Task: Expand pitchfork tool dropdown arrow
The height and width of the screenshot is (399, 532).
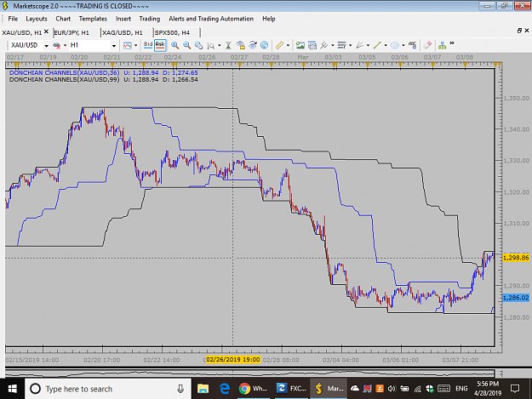Action: tap(333, 45)
